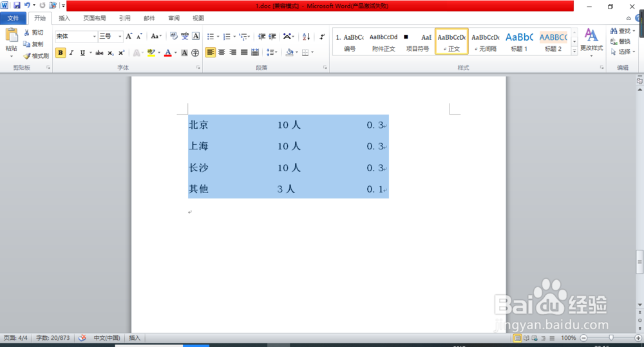The image size is (644, 347).
Task: Toggle Underline formatting
Action: pos(82,53)
